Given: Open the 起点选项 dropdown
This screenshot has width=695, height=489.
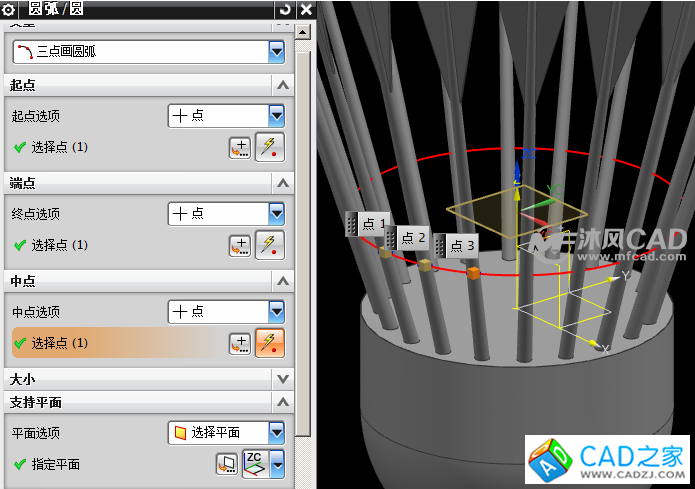Looking at the screenshot, I should coord(277,116).
